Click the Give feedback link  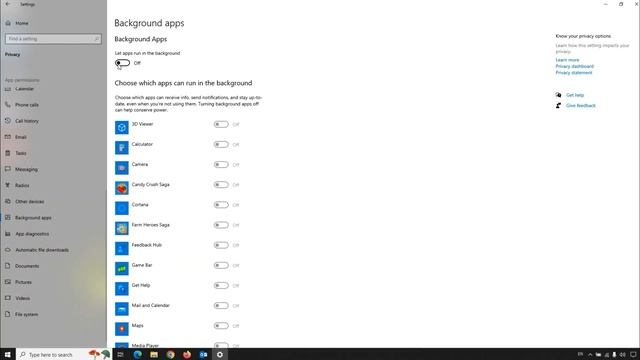pos(580,106)
